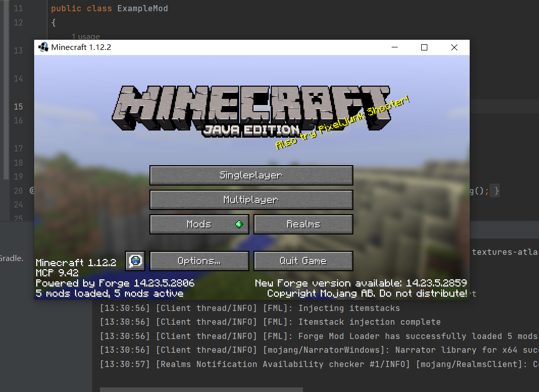Maximize the Minecraft 1.12.2 window
Screen dimensions: 539x392
(x=424, y=47)
